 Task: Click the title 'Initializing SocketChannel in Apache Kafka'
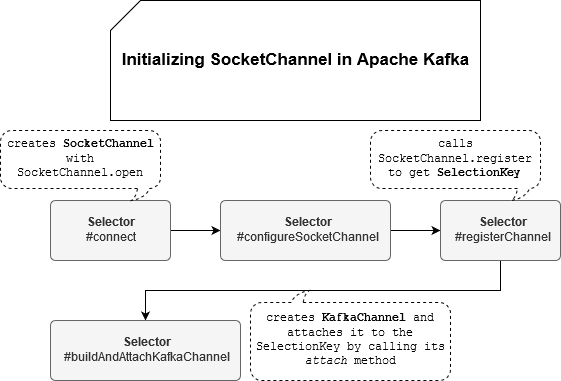[295, 59]
